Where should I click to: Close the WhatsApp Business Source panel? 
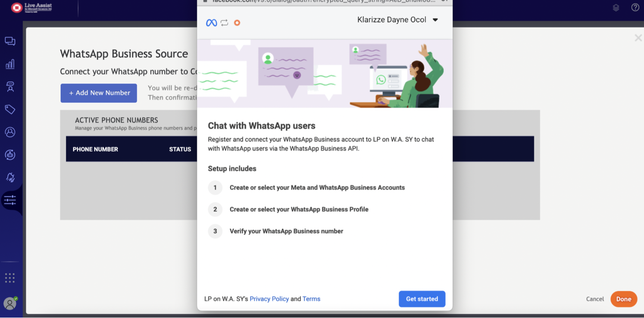tap(638, 38)
